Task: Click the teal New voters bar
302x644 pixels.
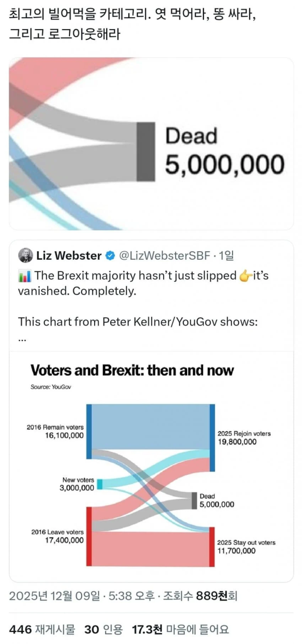Action: pyautogui.click(x=100, y=484)
